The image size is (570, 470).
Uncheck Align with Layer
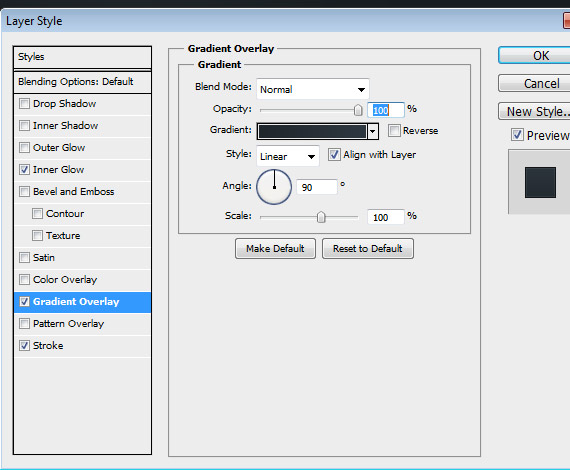[334, 154]
